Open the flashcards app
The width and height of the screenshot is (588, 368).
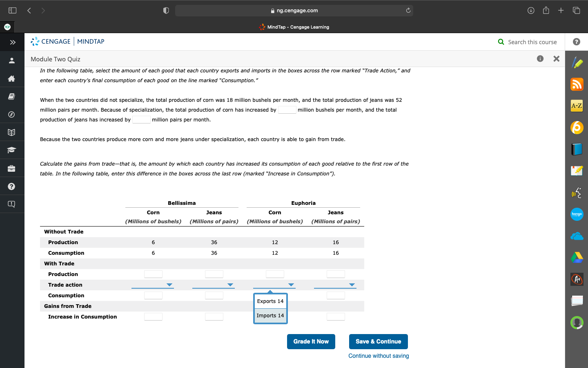click(x=577, y=301)
